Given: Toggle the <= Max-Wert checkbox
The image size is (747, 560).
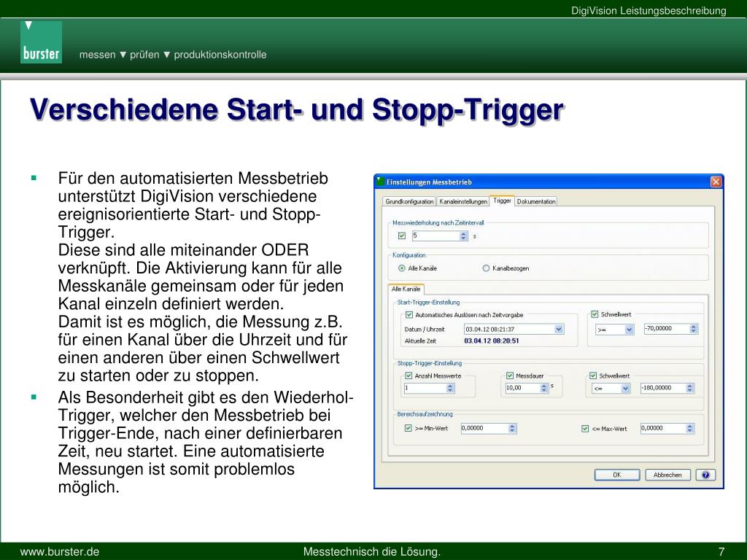Looking at the screenshot, I should (585, 429).
